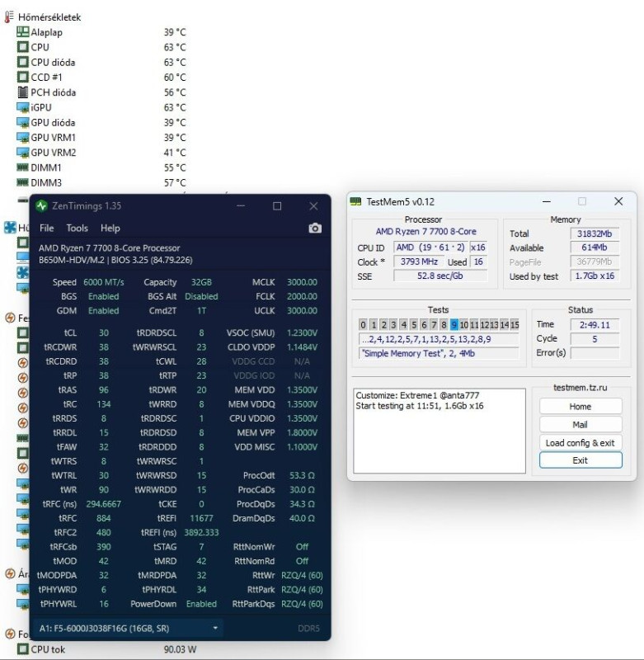Click the Mail button in TestMem5
644x660 pixels.
pyautogui.click(x=581, y=425)
